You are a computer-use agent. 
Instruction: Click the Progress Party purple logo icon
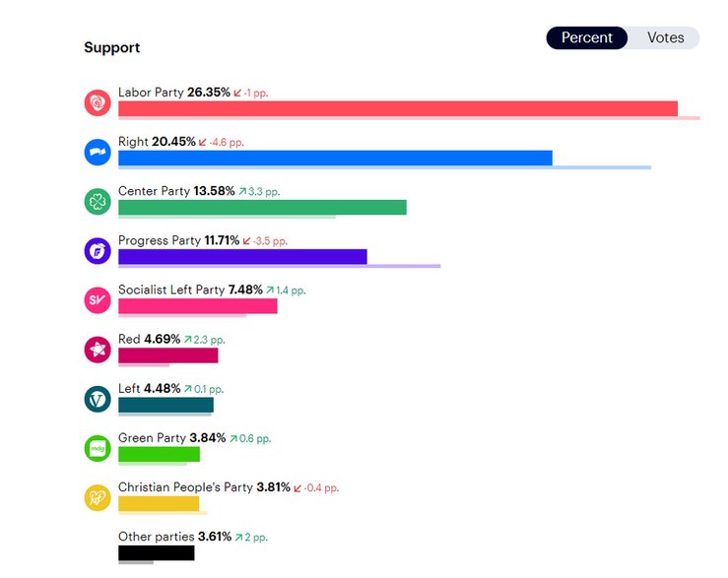[98, 250]
